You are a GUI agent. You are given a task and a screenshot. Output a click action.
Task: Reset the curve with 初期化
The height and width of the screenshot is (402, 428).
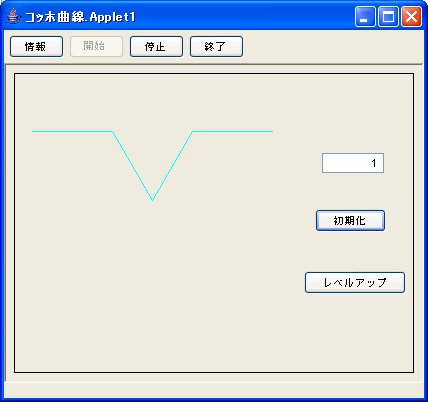[x=350, y=220]
